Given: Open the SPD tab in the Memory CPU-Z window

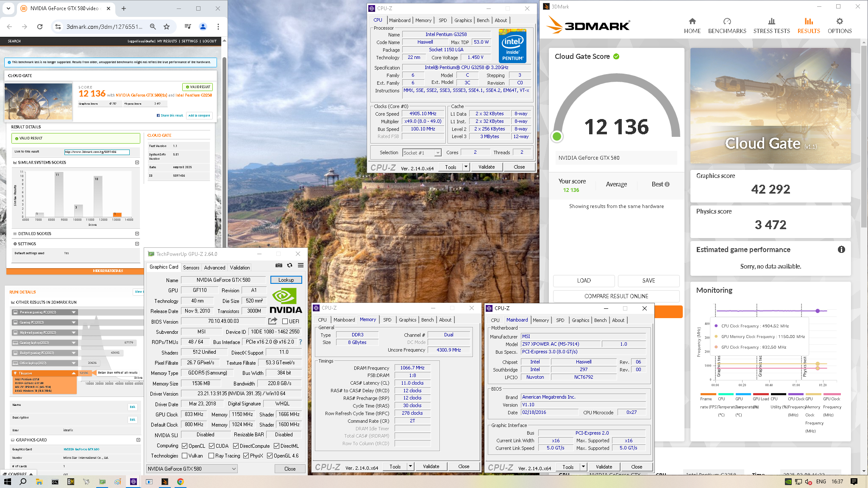Looking at the screenshot, I should (x=387, y=320).
